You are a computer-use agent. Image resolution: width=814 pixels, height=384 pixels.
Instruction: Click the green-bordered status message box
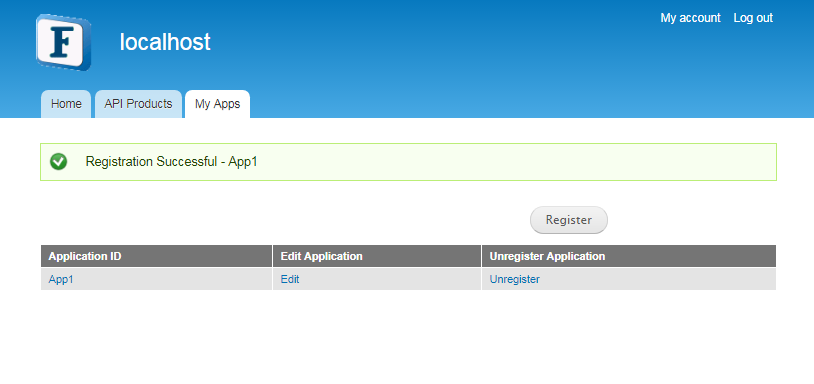coord(409,162)
